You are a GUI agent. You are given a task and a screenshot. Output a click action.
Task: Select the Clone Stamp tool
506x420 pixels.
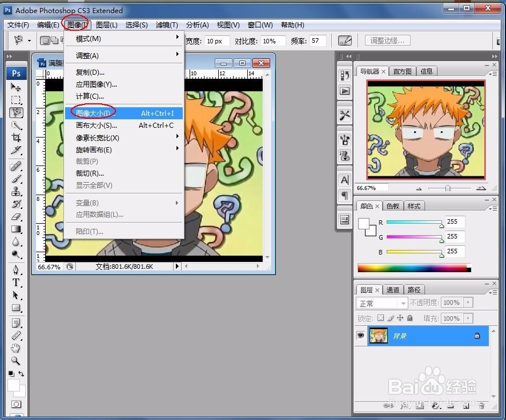click(16, 192)
